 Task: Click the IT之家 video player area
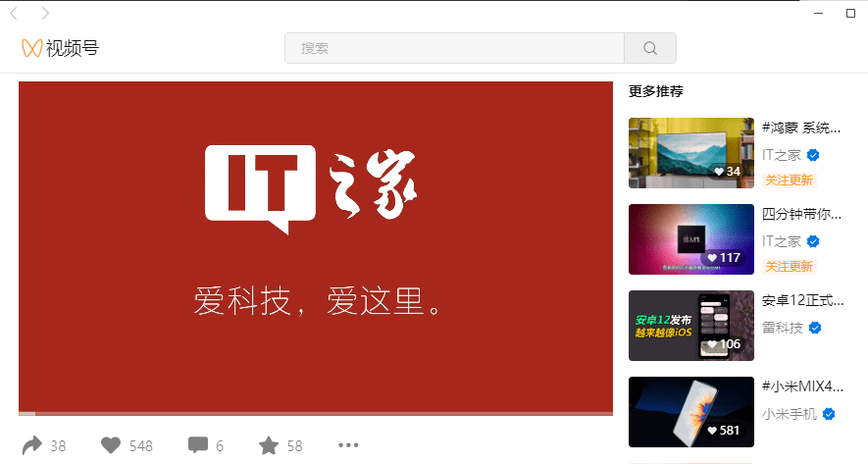point(316,247)
